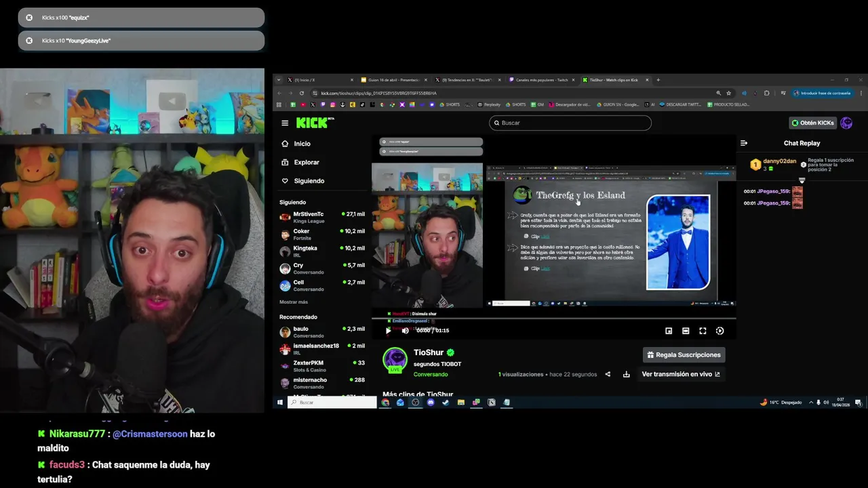Click the Regala Suscripciones button
Screen dimensions: 868x488
(684, 354)
